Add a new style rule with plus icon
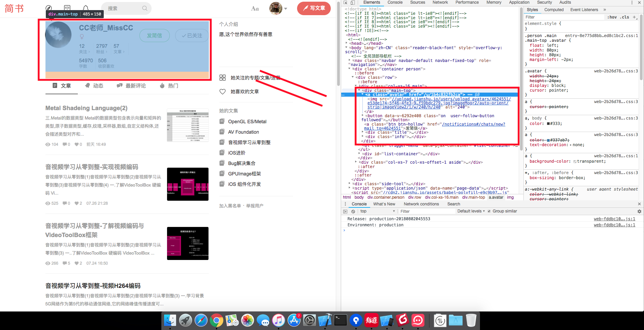The image size is (644, 330). [634, 17]
